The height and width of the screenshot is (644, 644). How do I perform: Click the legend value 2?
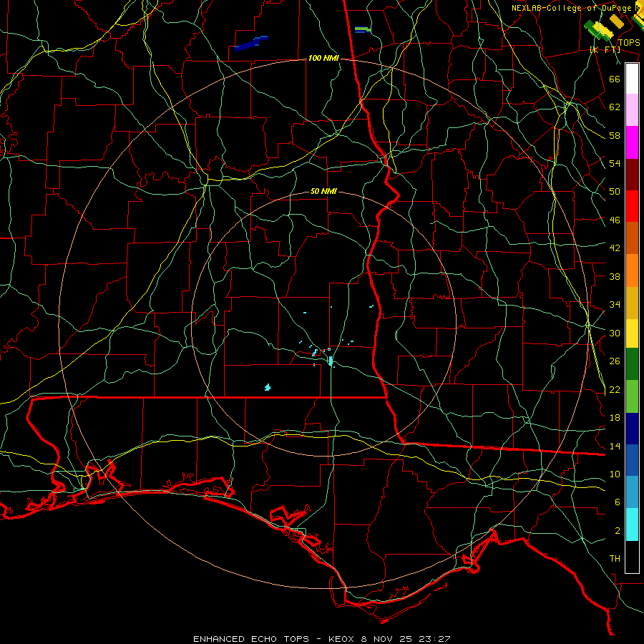617,530
